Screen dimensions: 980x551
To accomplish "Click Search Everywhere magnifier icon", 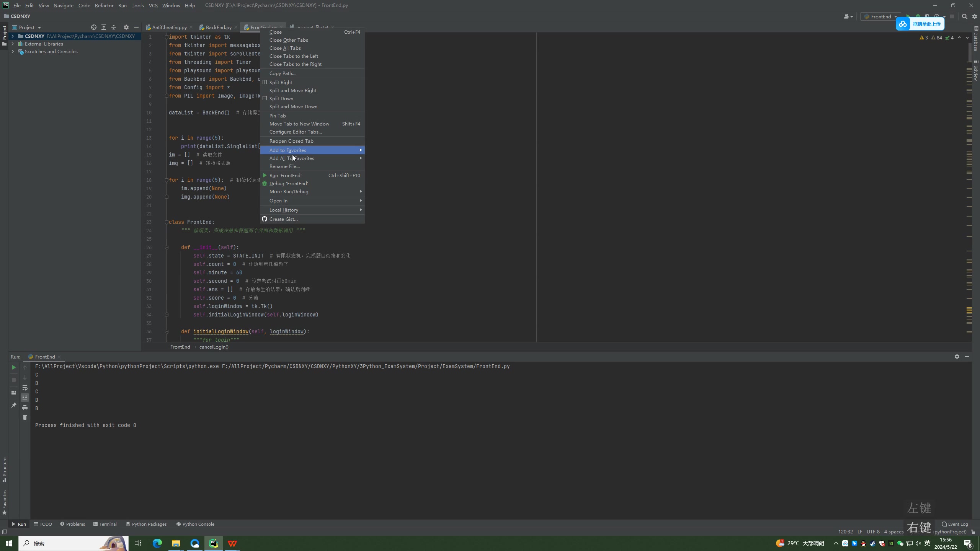I will click(x=964, y=16).
